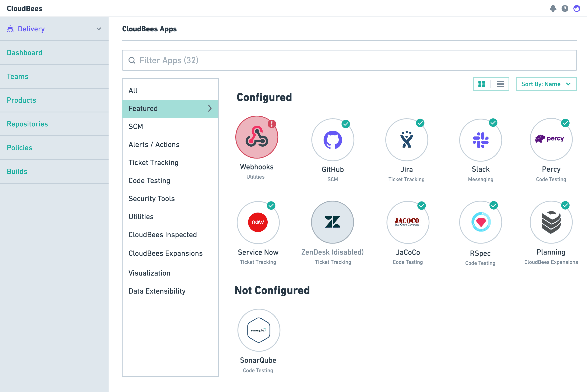Click the notifications bell icon
The width and height of the screenshot is (587, 392).
point(553,8)
